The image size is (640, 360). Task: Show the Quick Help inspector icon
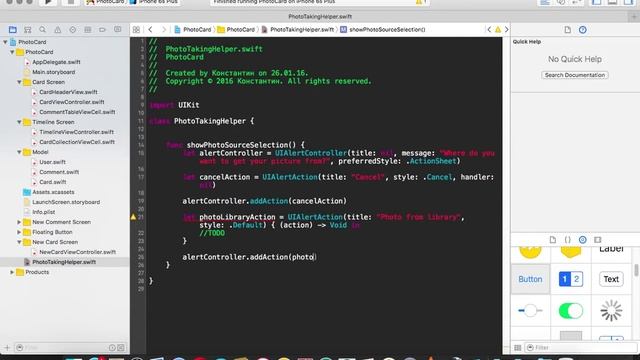click(x=582, y=30)
